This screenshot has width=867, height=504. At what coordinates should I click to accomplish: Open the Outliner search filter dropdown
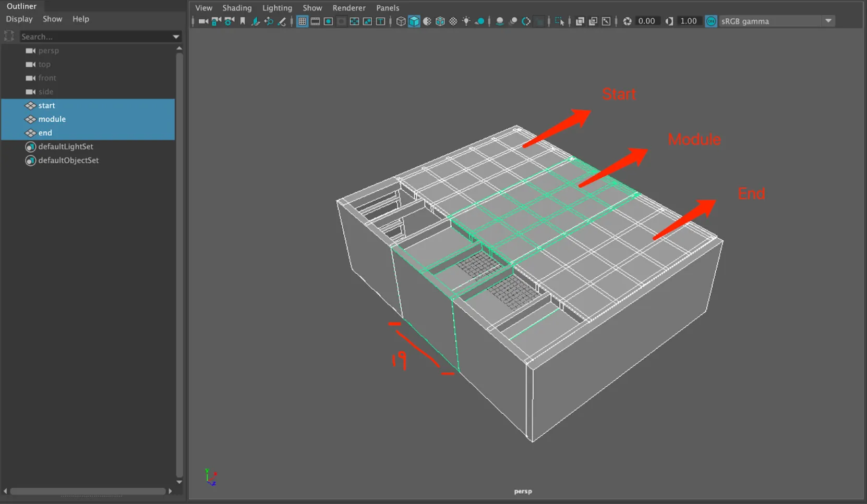[x=176, y=36]
